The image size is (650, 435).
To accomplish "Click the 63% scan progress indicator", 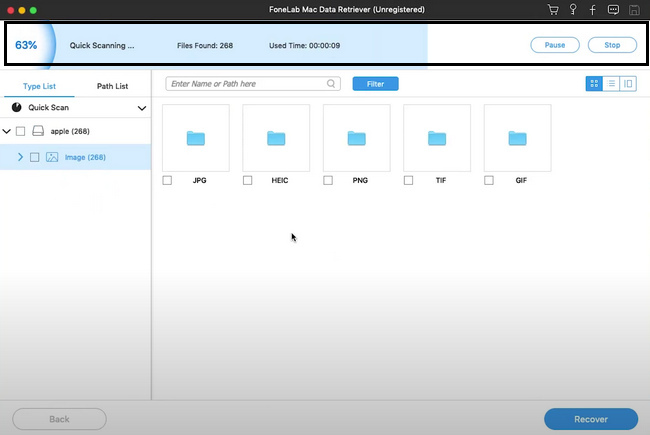I will pos(26,45).
